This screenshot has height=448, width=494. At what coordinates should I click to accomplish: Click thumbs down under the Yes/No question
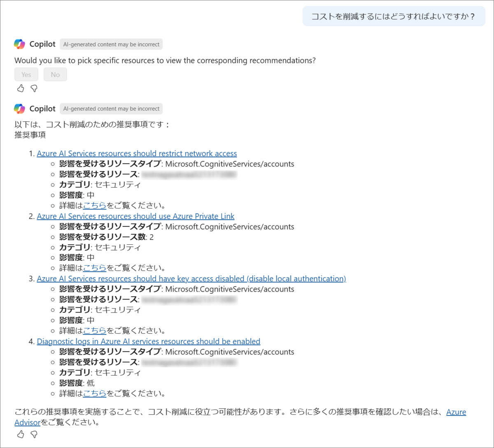pyautogui.click(x=34, y=88)
